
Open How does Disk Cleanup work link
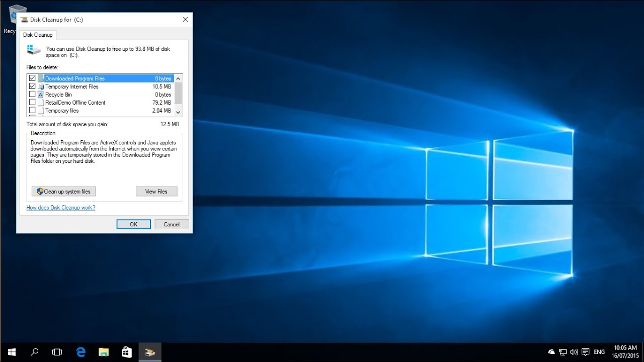pos(61,208)
